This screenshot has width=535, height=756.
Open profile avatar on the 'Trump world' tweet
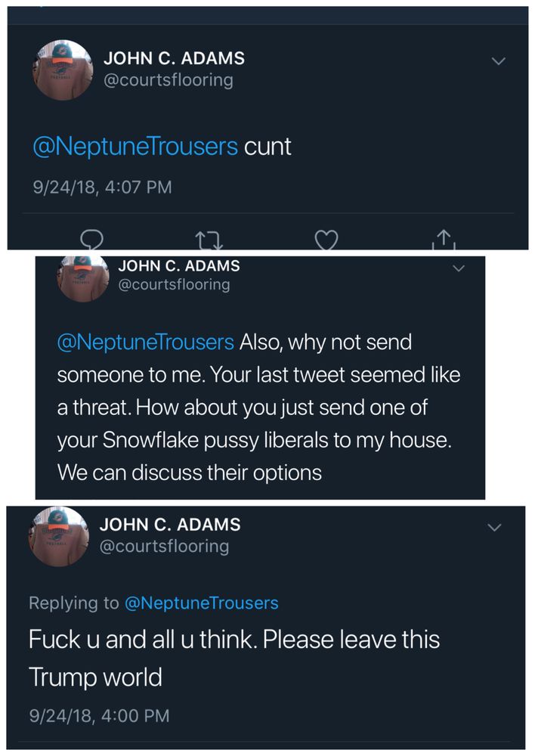tap(58, 536)
